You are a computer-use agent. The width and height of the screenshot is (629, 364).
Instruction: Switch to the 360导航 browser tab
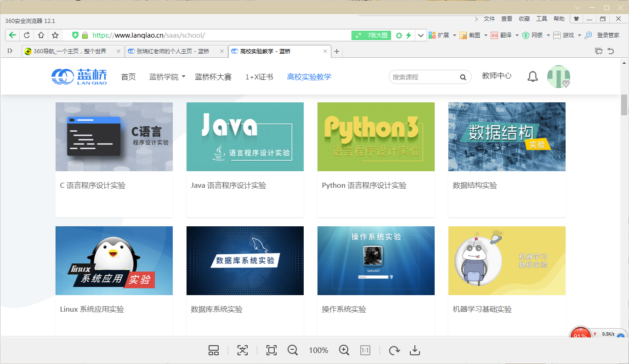point(70,51)
